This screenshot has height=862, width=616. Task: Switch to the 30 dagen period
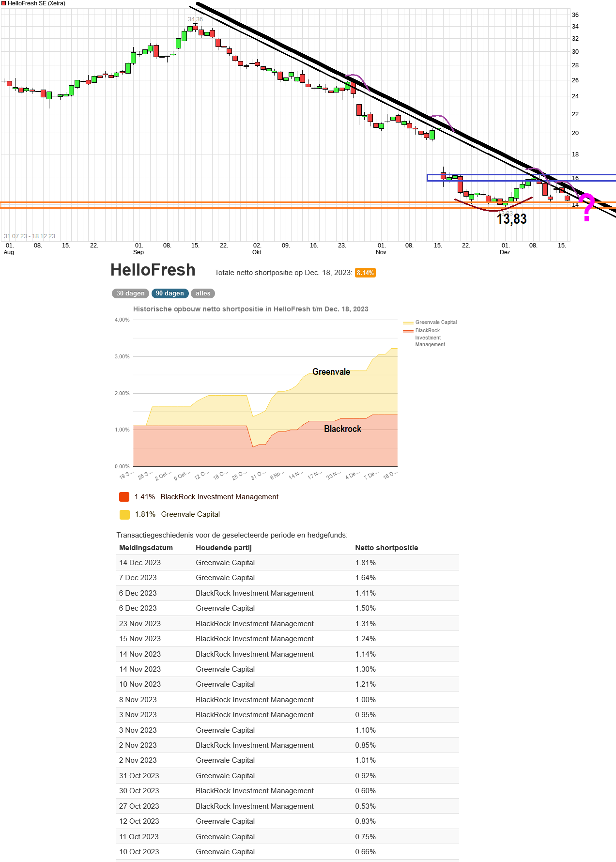coord(130,293)
